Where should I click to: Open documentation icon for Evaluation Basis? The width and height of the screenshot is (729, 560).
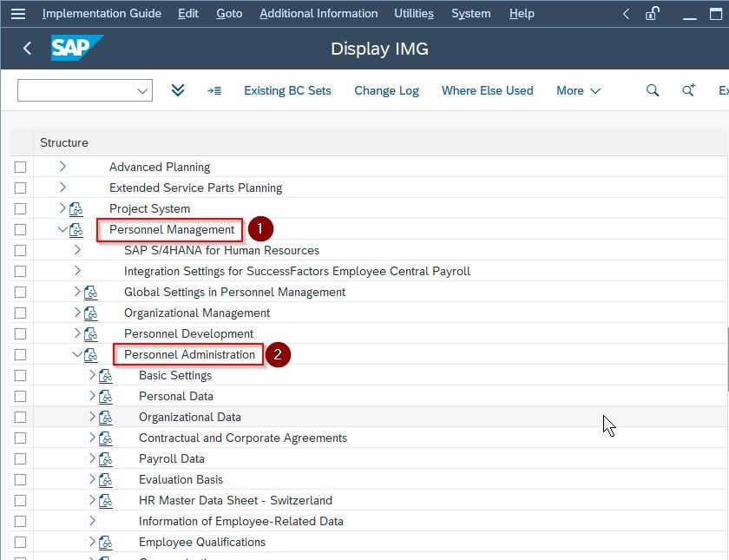click(x=106, y=480)
